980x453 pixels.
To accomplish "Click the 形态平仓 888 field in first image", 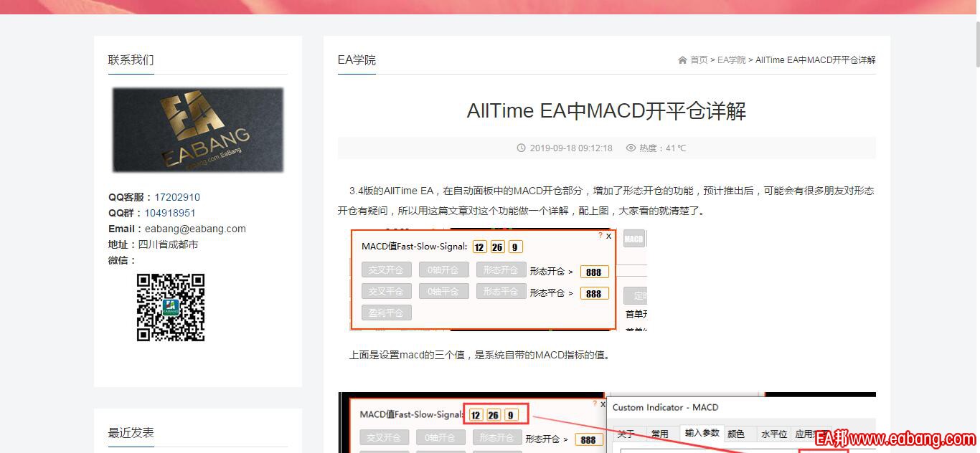I will click(594, 293).
